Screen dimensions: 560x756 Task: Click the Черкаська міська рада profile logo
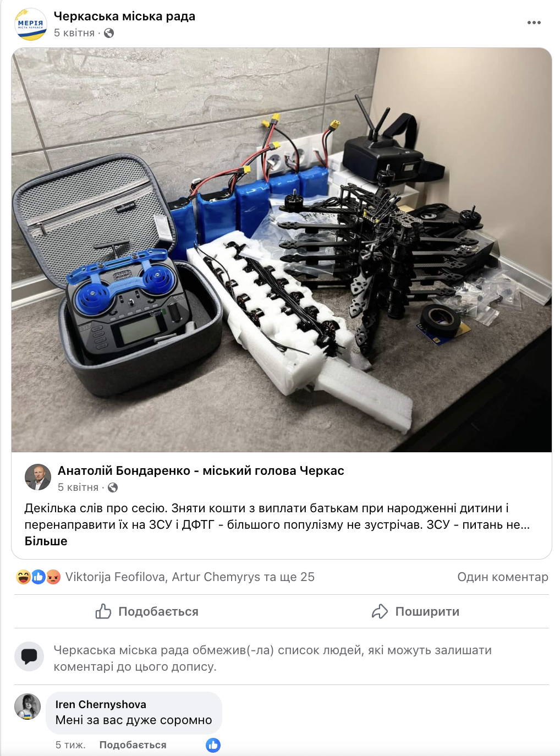[31, 24]
